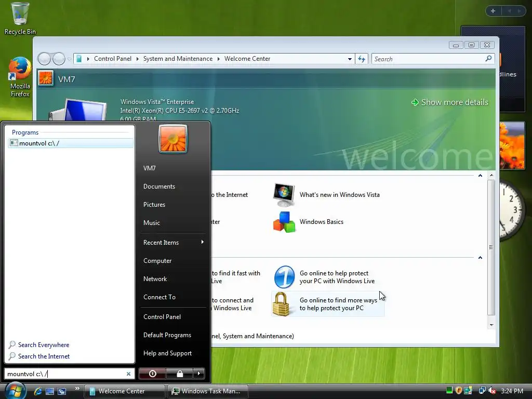
Task: Clear the Start menu search text
Action: coord(129,374)
